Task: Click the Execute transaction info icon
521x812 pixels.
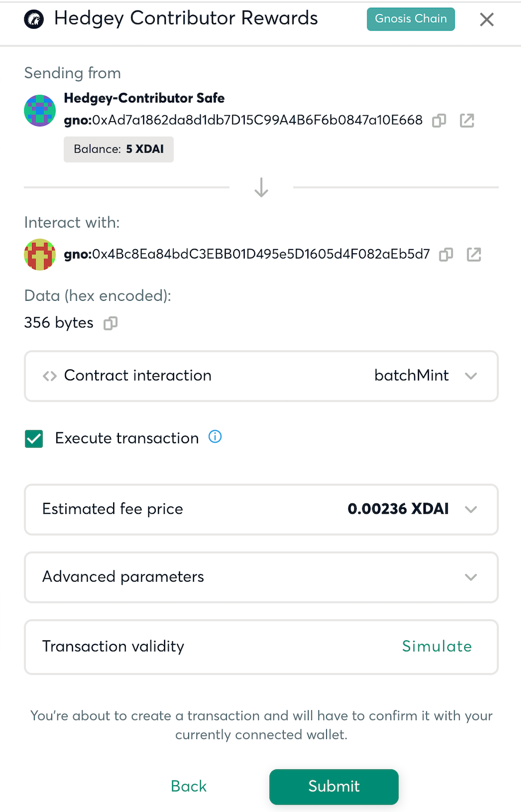Action: (215, 437)
